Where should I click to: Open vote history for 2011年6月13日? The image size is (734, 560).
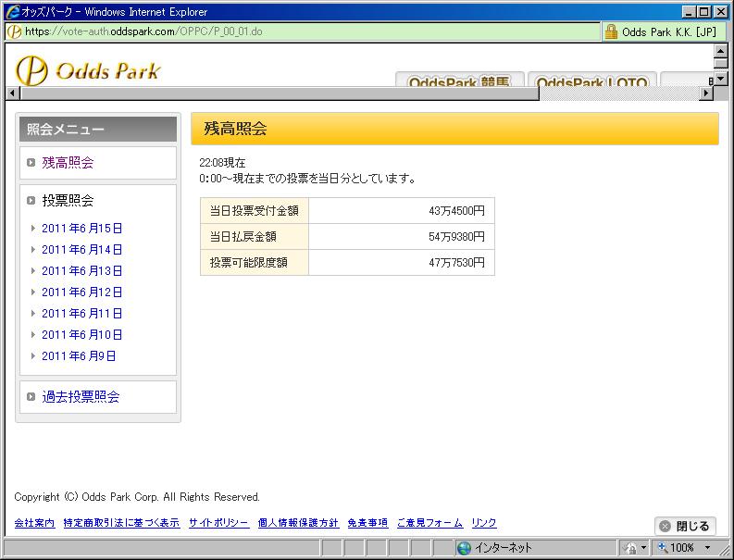tap(82, 271)
